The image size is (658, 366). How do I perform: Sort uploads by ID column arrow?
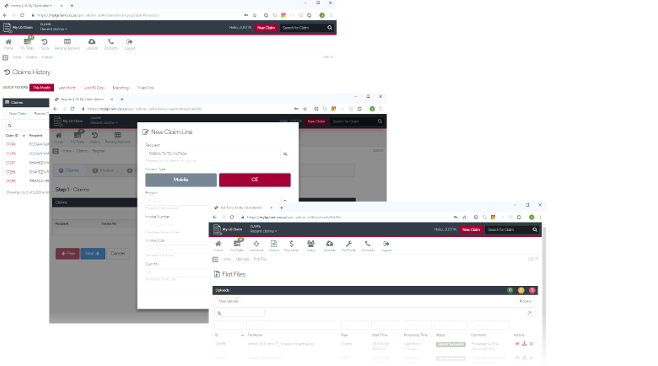[x=242, y=335]
